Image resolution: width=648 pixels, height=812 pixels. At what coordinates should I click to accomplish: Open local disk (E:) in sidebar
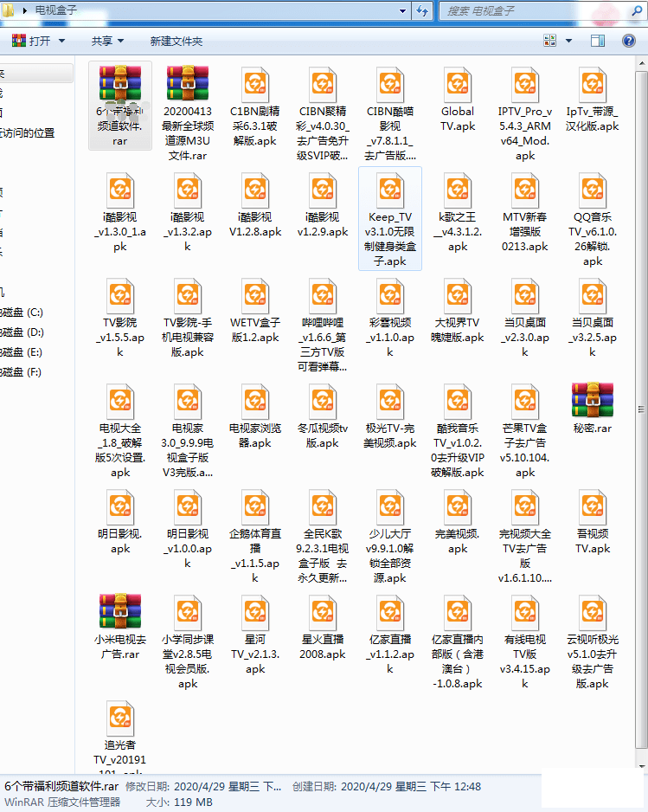pos(22,352)
